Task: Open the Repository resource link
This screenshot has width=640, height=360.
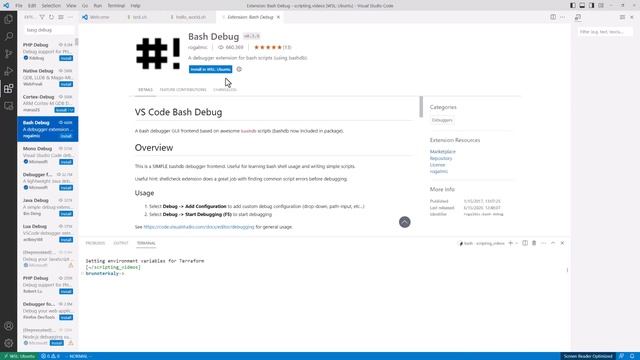Action: coord(441,158)
